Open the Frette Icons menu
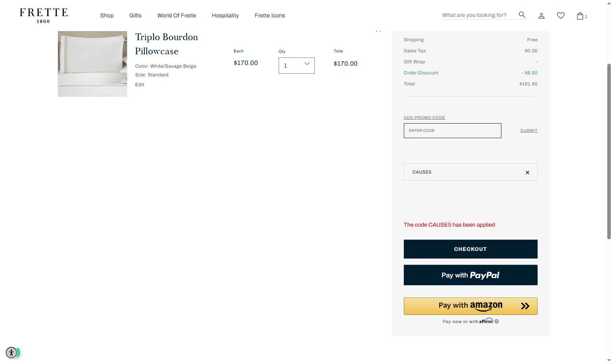 270,15
